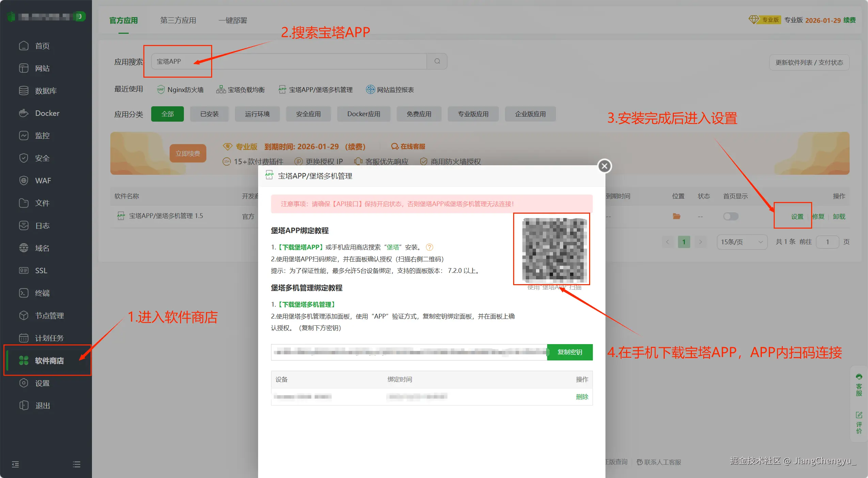Toggle 首页显示 switch for 宝塔APP
The image size is (868, 478).
tap(731, 216)
